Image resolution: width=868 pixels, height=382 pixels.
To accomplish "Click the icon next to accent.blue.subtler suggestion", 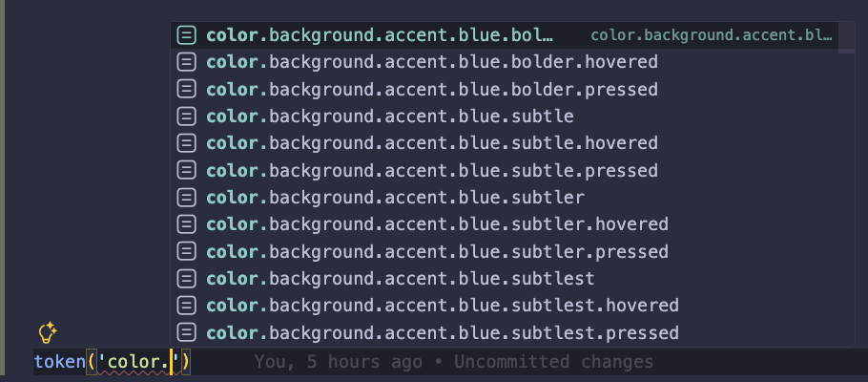I will tap(188, 198).
